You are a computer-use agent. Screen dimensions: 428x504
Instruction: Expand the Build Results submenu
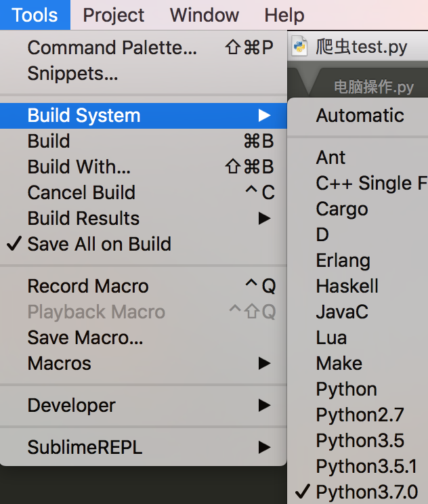83,218
